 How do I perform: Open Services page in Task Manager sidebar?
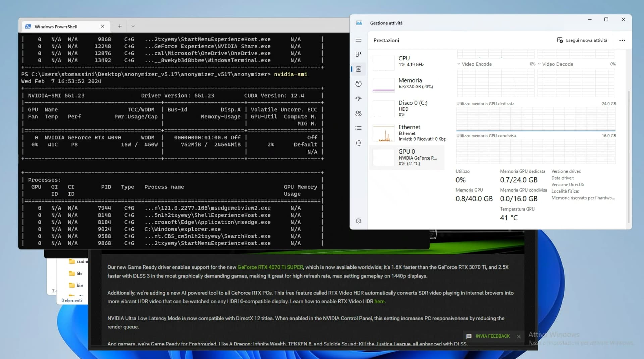coord(358,143)
